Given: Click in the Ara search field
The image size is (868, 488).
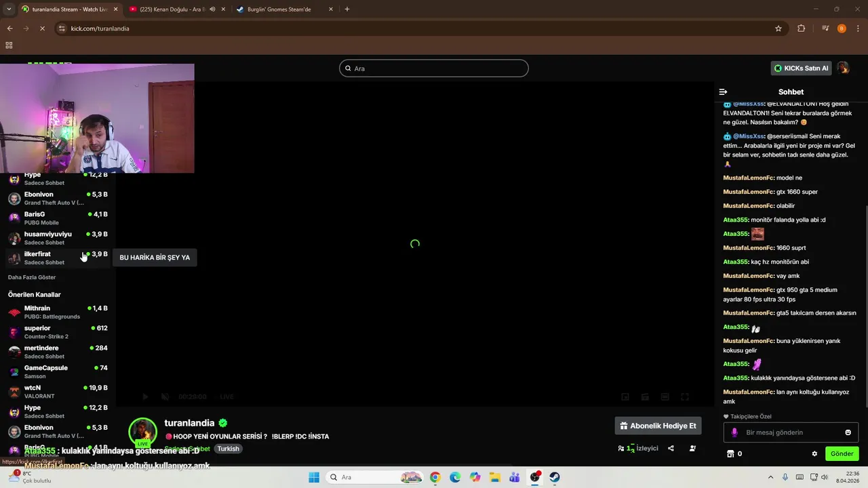Looking at the screenshot, I should (x=434, y=68).
